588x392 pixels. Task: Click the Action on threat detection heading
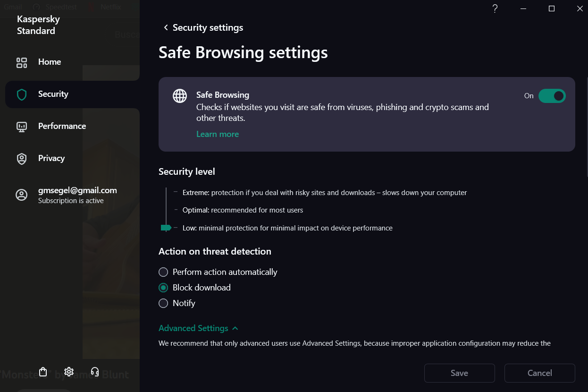point(215,251)
